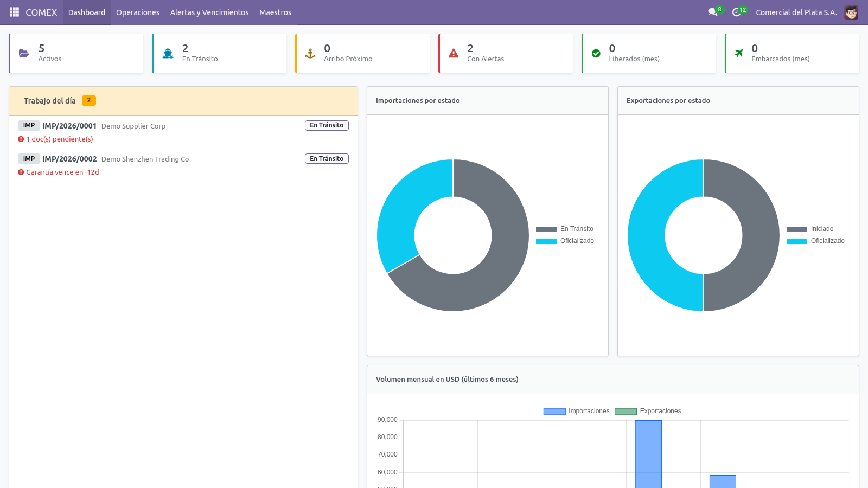Toggle Importaciones legend in monthly volume chart
The image size is (868, 488).
(x=577, y=411)
